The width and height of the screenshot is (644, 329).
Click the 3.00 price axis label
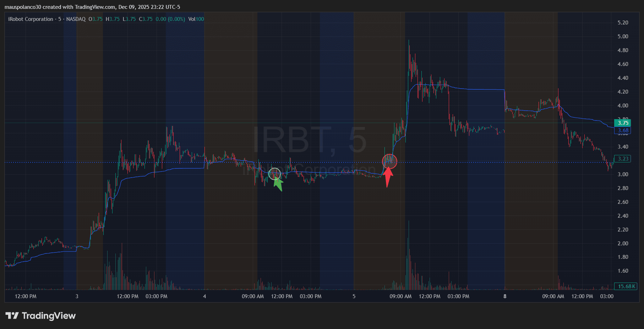click(623, 174)
